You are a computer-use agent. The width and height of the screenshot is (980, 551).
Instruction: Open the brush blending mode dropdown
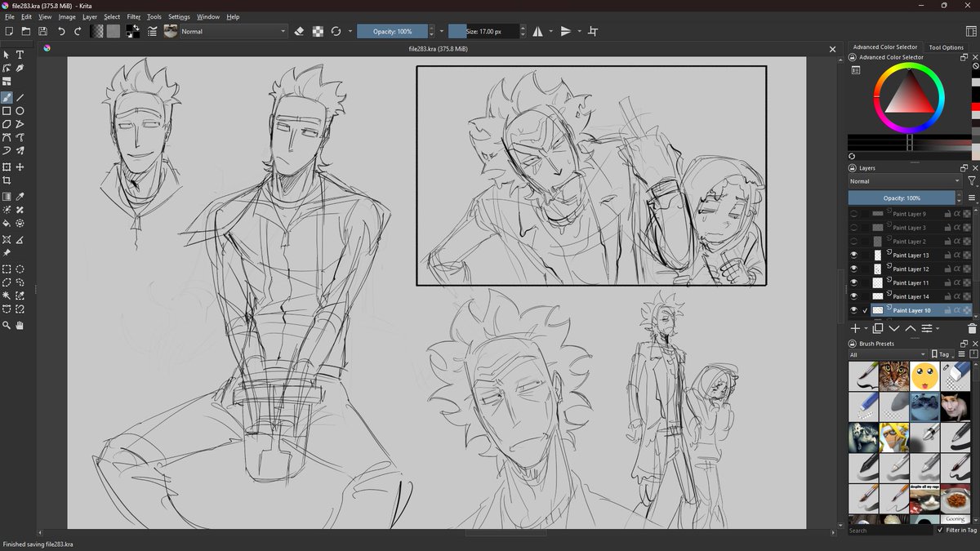tap(234, 31)
